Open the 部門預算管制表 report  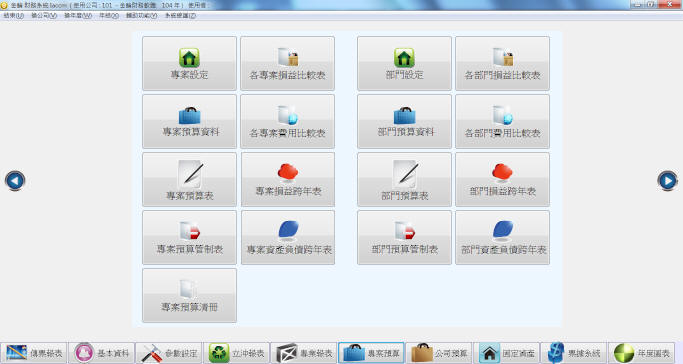pyautogui.click(x=404, y=237)
